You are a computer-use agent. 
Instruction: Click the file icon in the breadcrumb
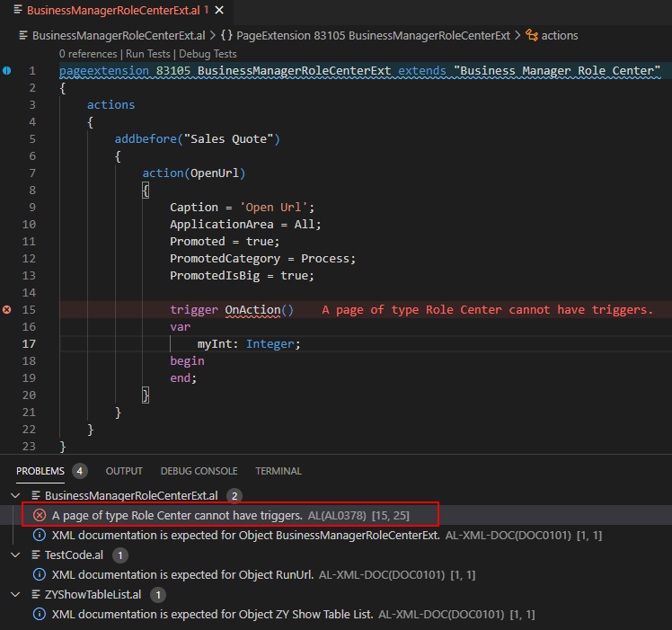point(23,35)
